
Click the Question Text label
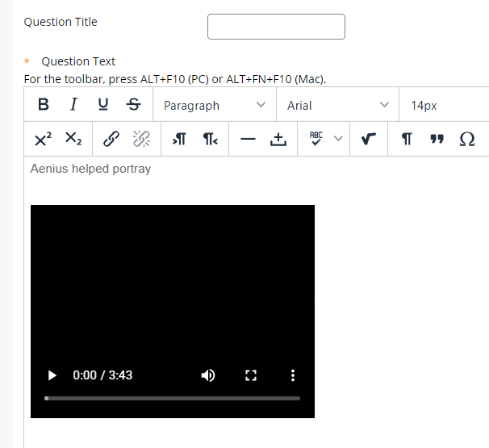[x=78, y=61]
